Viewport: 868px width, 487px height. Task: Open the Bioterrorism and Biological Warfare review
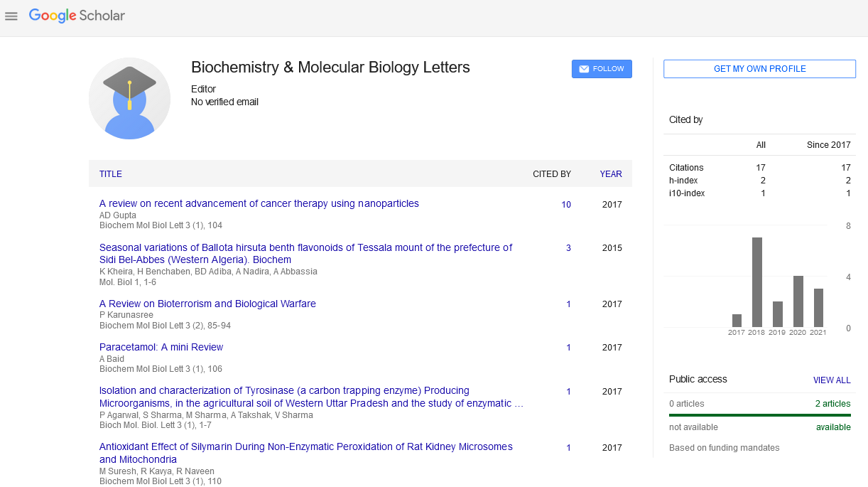(x=207, y=304)
